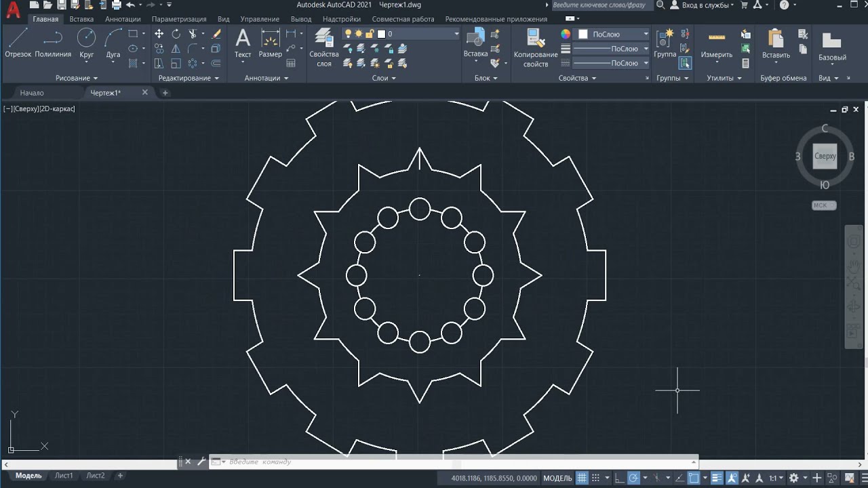Click the [2D-каркас] visual style label
868x488 pixels.
click(x=58, y=108)
